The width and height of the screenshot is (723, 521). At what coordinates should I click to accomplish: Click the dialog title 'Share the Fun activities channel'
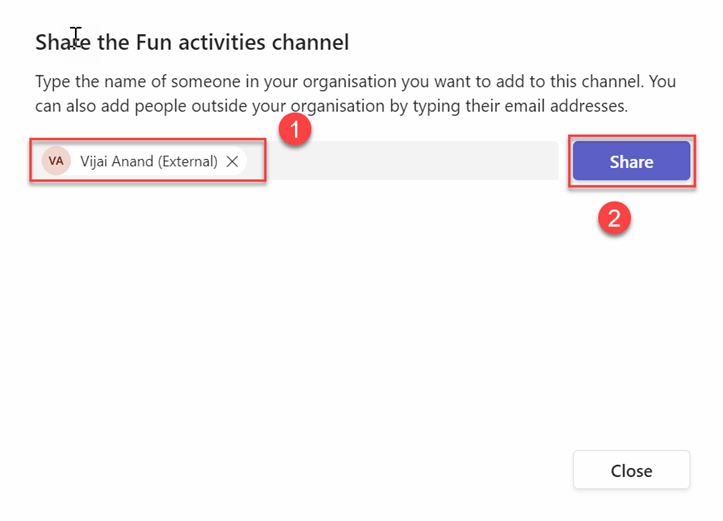(191, 42)
